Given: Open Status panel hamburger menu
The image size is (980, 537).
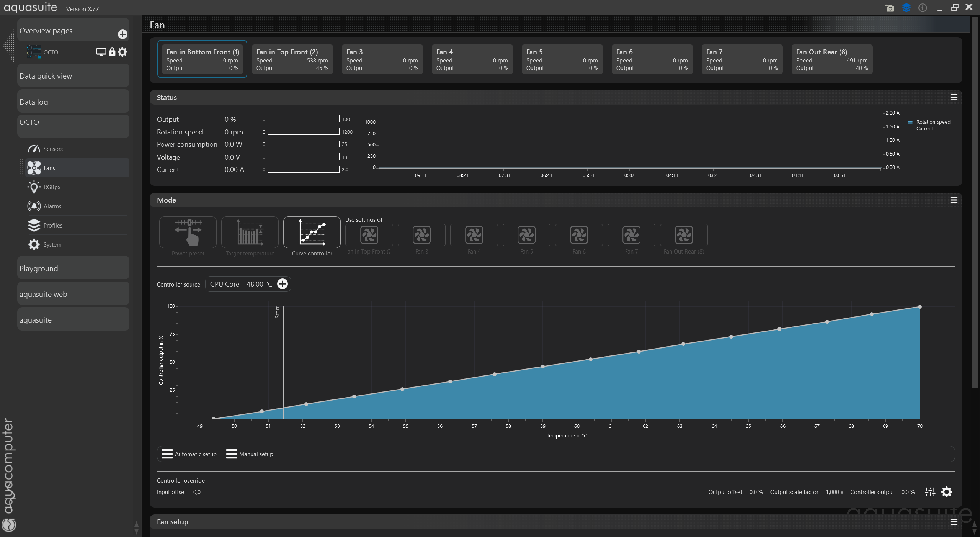Looking at the screenshot, I should click(x=954, y=98).
